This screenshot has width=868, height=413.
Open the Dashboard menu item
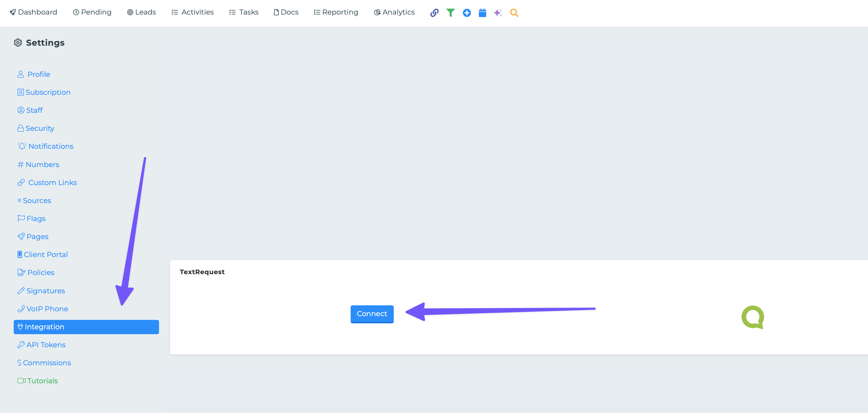tap(33, 12)
